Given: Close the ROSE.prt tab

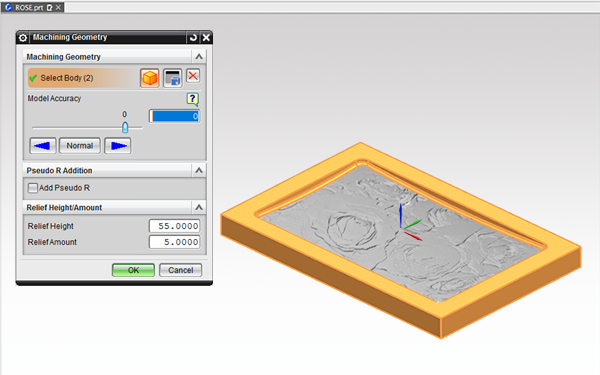Looking at the screenshot, I should click(x=58, y=8).
